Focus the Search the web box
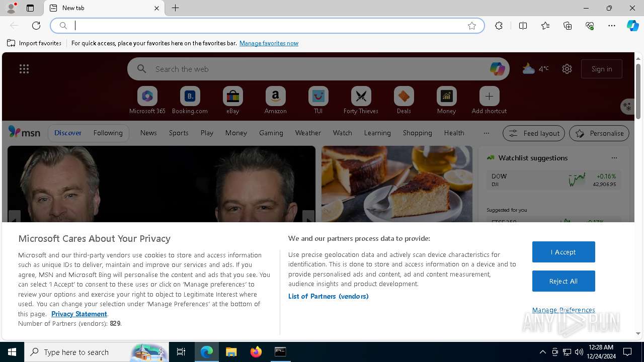 click(x=318, y=69)
